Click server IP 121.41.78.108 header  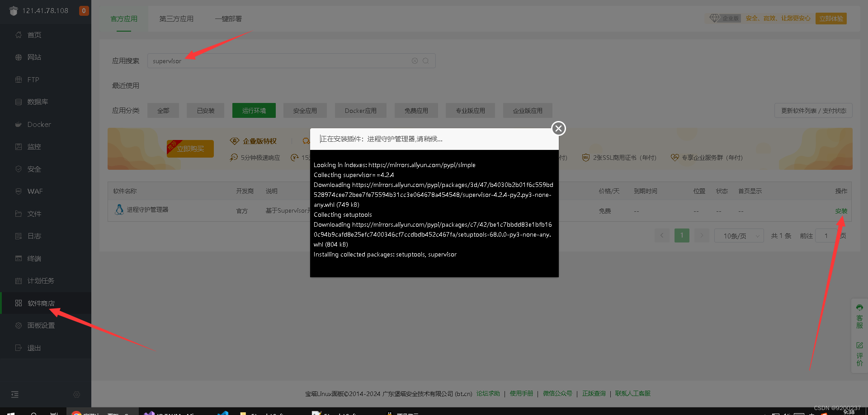click(45, 10)
